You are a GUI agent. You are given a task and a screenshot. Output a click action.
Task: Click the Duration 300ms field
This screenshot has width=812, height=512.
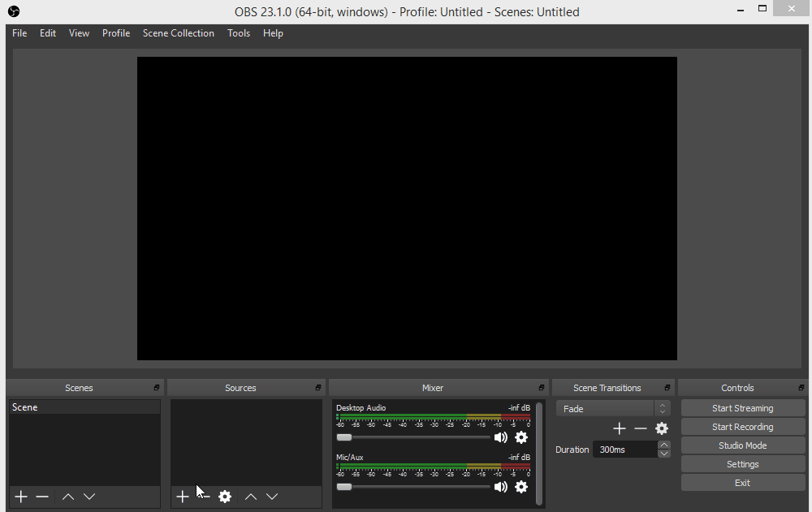[x=625, y=450]
